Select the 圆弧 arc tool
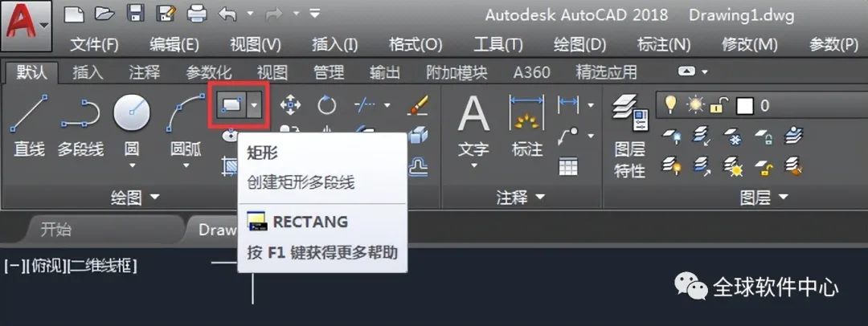 186,124
